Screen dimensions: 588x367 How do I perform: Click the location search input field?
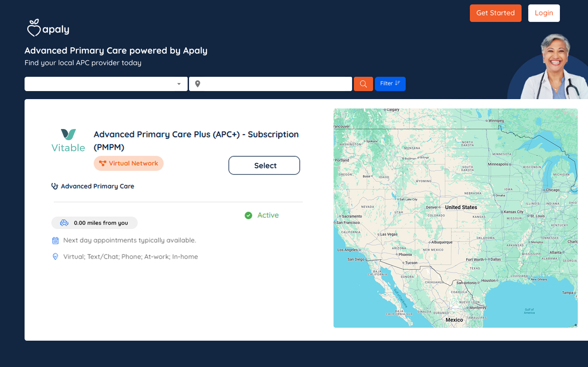pos(275,84)
